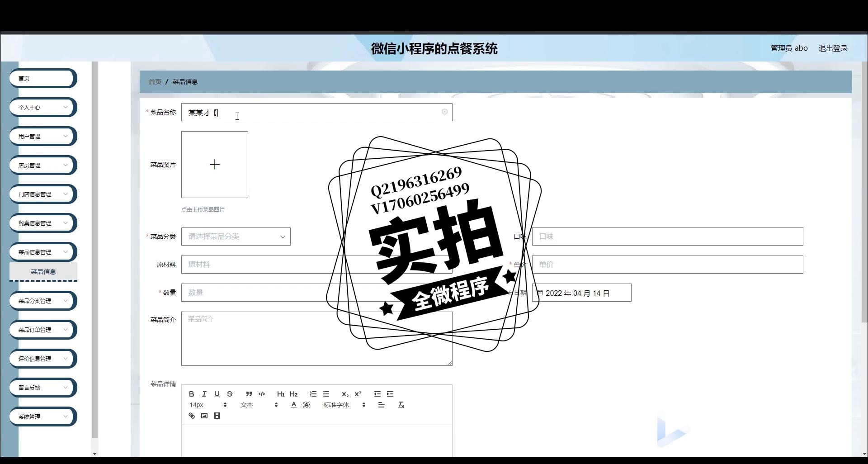Click the 管理员 abo account label

(789, 48)
